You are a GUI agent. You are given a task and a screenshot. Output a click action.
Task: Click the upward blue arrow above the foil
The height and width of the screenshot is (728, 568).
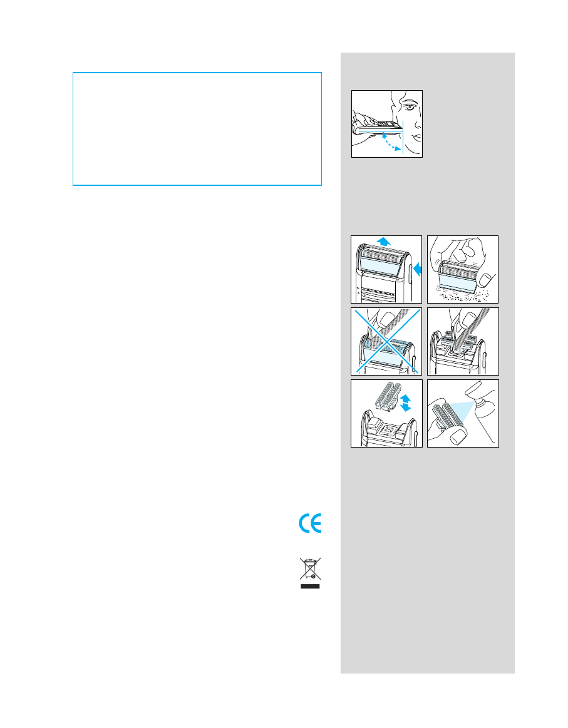[383, 241]
